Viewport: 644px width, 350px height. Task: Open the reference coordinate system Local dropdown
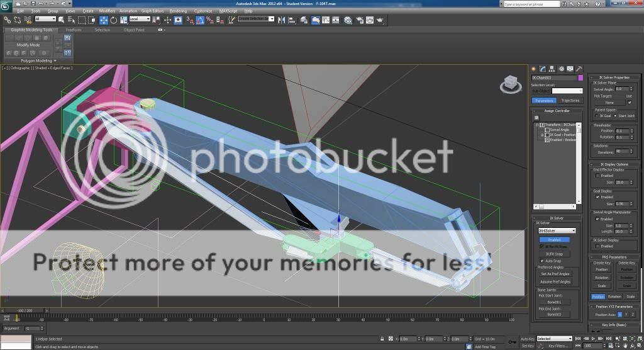(140, 19)
